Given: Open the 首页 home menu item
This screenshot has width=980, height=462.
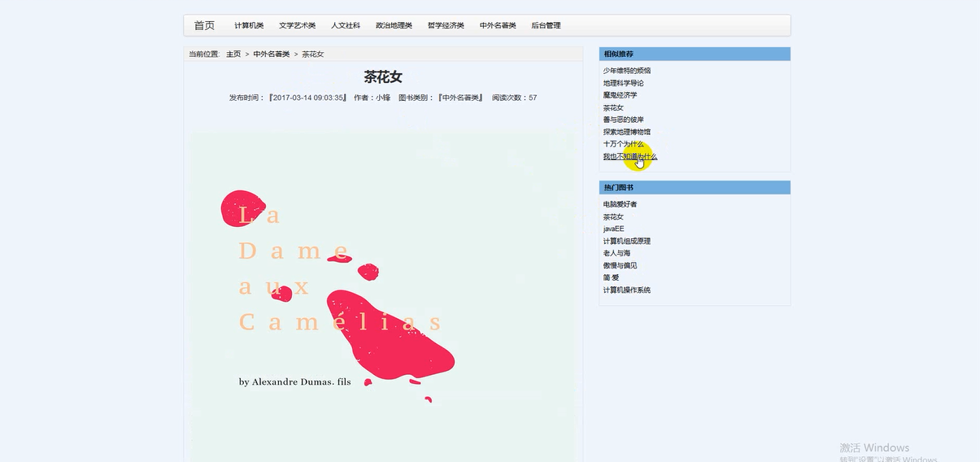Looking at the screenshot, I should 204,25.
